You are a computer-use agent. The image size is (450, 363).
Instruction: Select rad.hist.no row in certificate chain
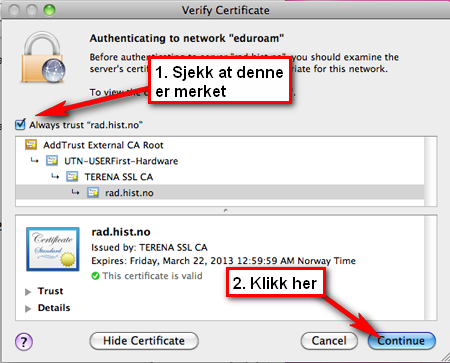[x=220, y=193]
